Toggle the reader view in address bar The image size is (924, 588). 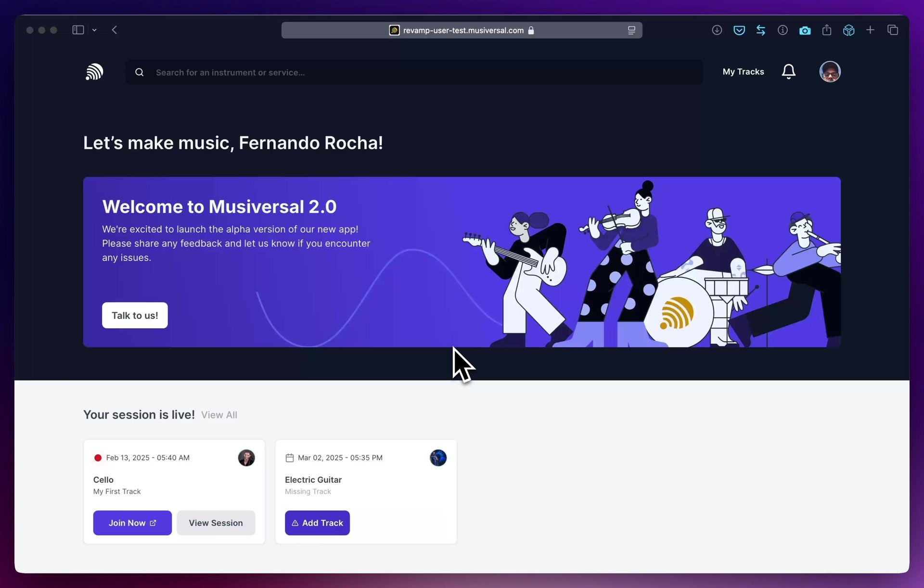click(x=631, y=30)
